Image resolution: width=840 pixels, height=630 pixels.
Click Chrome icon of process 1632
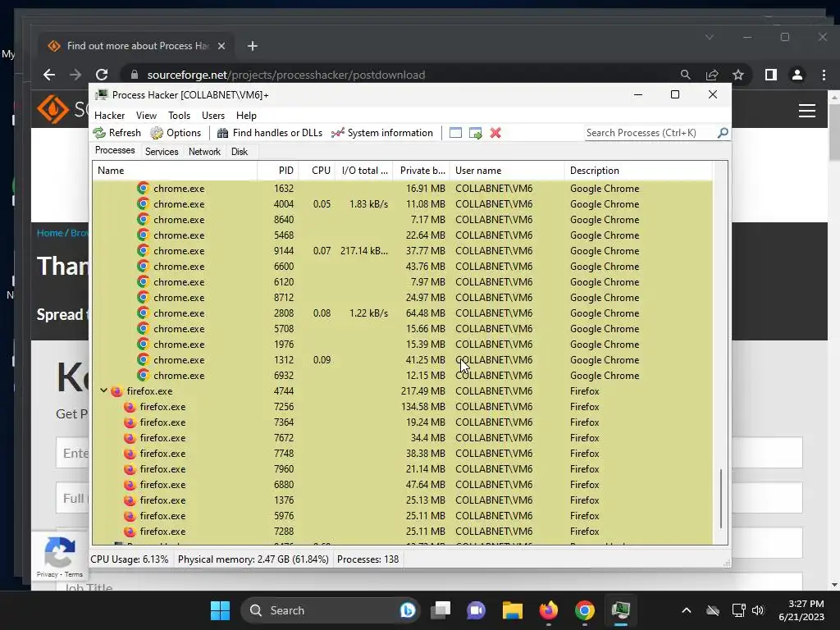[143, 188]
